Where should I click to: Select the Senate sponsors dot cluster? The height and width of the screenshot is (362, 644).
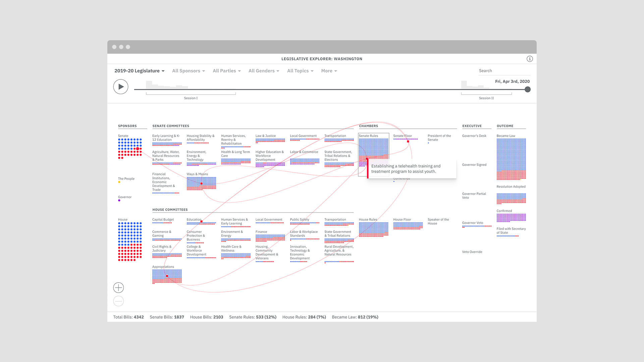(130, 148)
